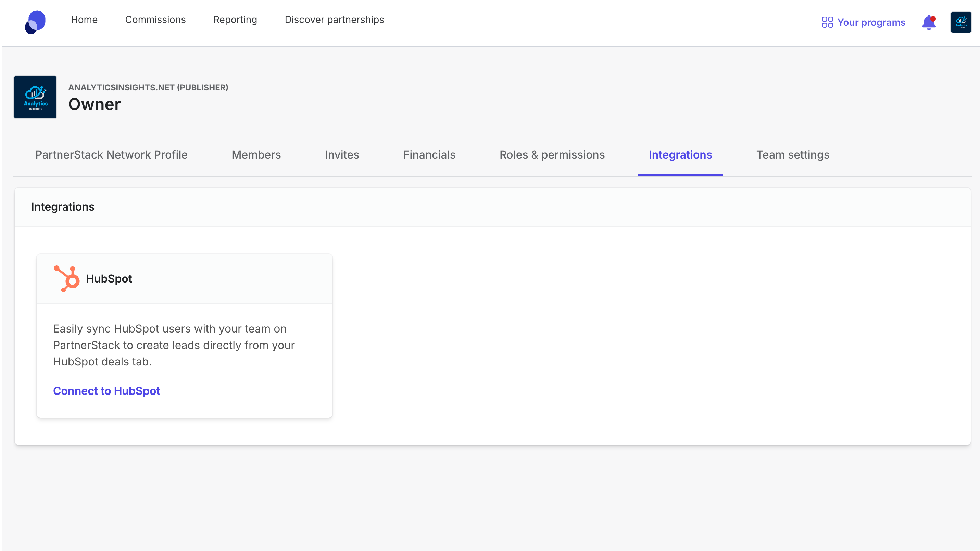Open Roles & permissions tab

coord(552,155)
